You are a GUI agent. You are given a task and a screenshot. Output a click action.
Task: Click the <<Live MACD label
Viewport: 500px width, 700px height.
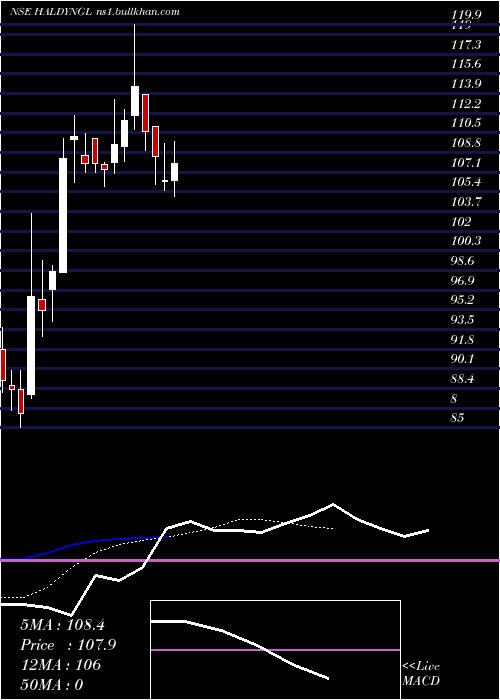point(421,674)
